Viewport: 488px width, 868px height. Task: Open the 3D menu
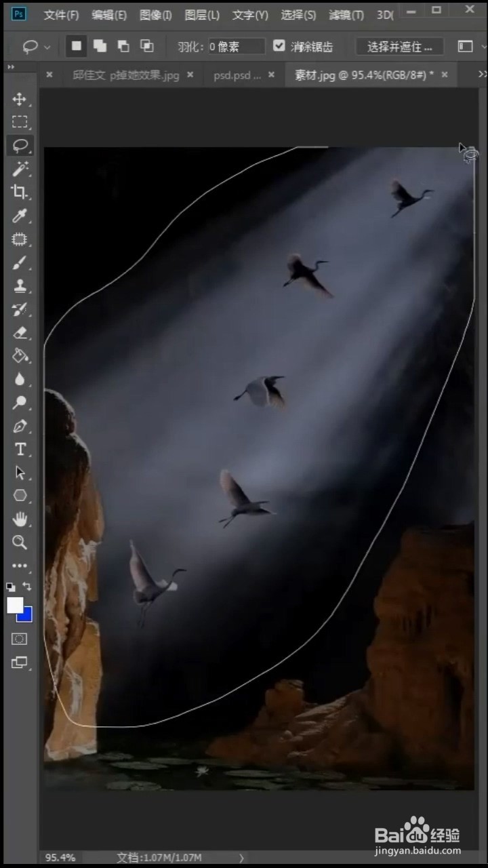pos(384,14)
